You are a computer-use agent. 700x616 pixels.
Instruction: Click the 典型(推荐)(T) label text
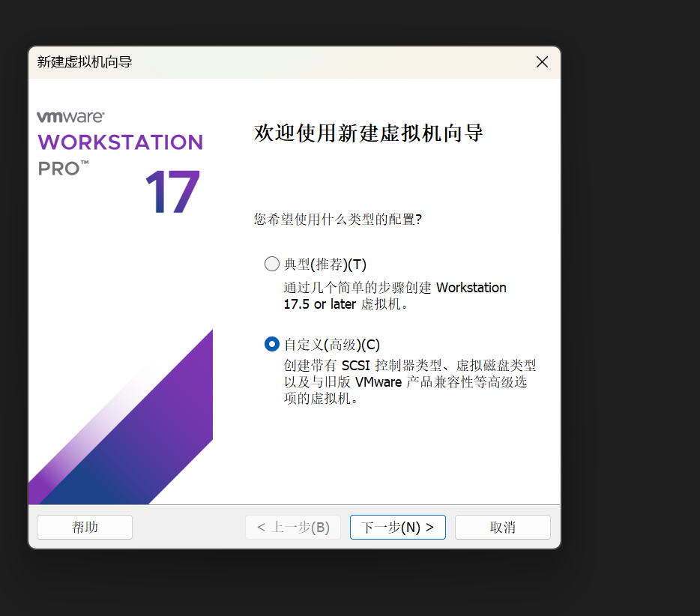pyautogui.click(x=325, y=265)
